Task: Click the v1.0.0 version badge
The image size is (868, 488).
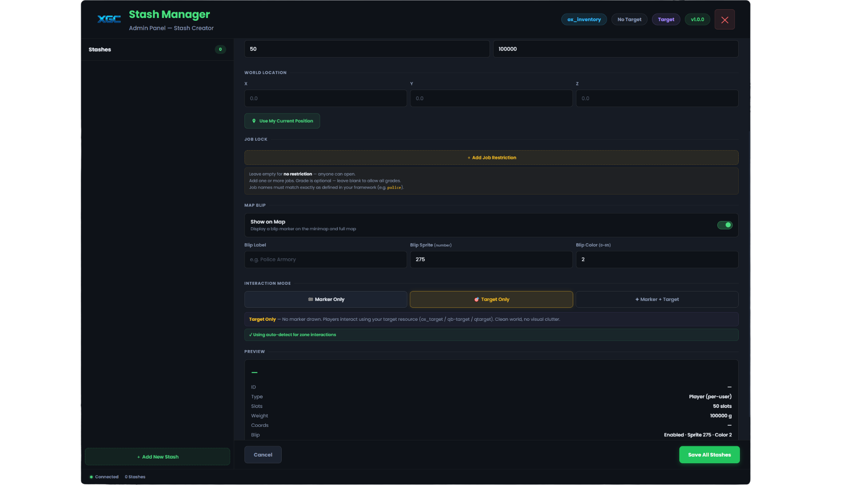Action: point(697,19)
